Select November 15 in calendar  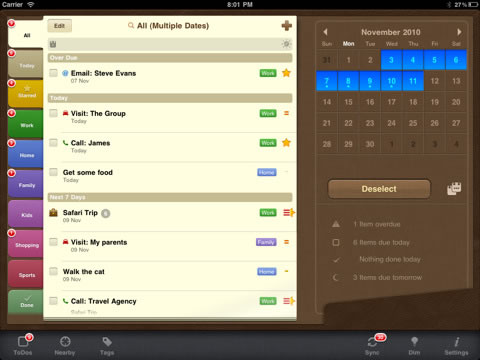pyautogui.click(x=348, y=102)
